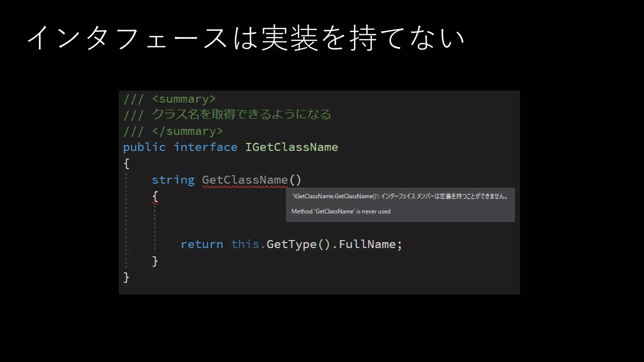Click the method's opening brace with squiggle
The image size is (644, 362).
(x=155, y=197)
